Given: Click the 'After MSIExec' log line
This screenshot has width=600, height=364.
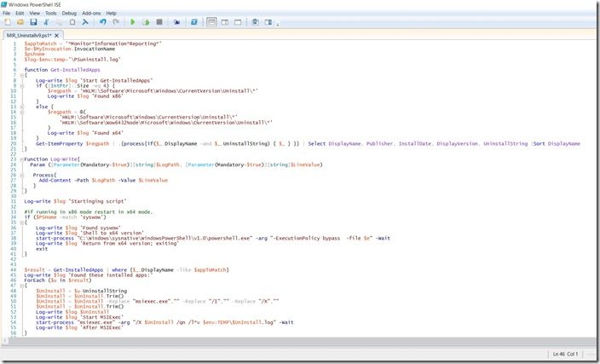Looking at the screenshot, I should coord(79,328).
